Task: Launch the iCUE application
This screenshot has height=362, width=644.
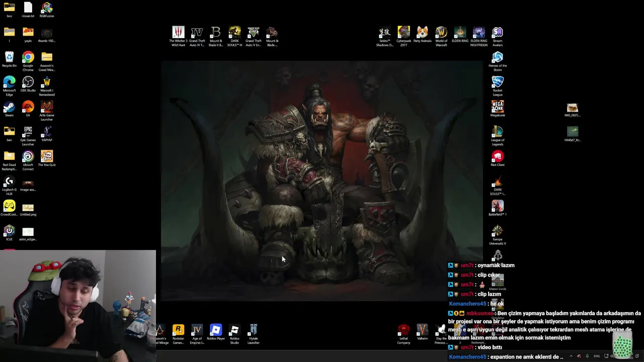Action: (9, 232)
